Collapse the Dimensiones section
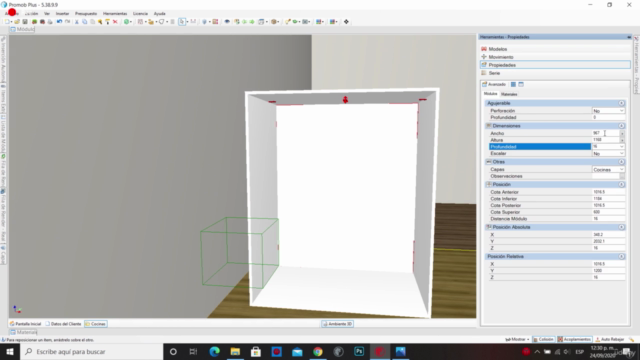 (621, 126)
